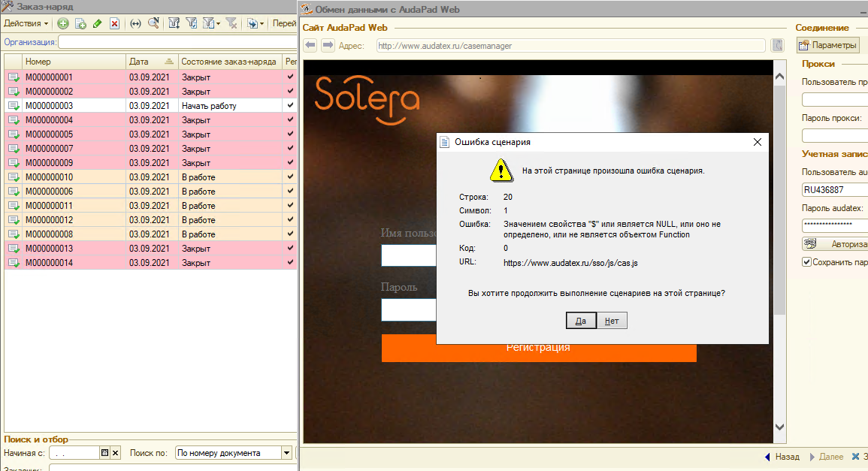Click the Solera logo on the web page
The image size is (868, 471).
367,100
